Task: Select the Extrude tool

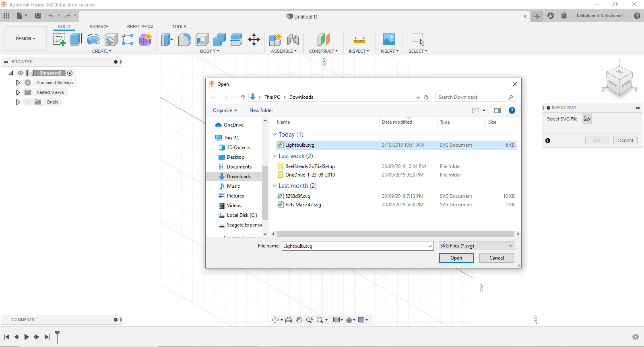Action: click(x=76, y=39)
